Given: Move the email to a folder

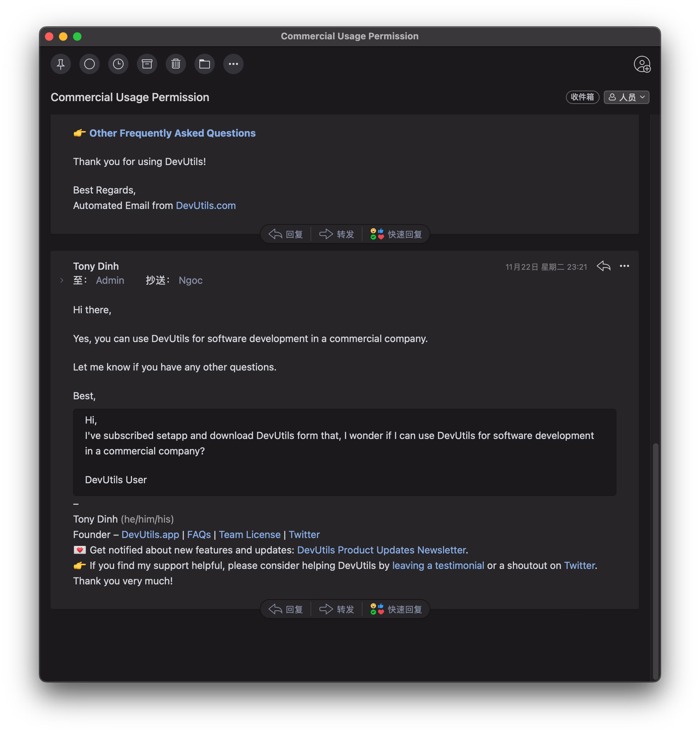Looking at the screenshot, I should (204, 64).
